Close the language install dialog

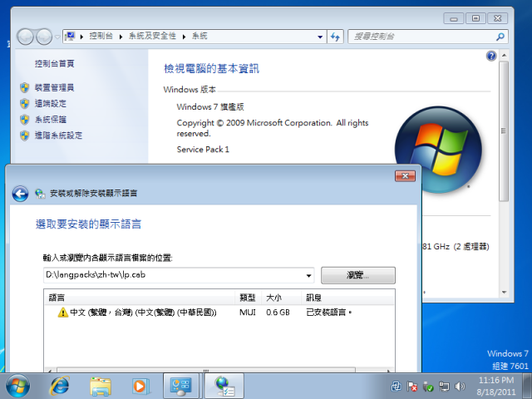405,175
